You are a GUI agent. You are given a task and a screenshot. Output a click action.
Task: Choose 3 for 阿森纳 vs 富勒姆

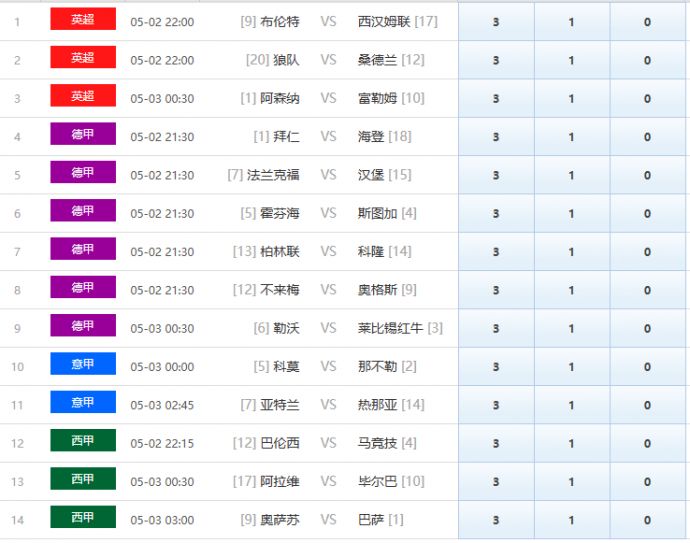point(496,98)
